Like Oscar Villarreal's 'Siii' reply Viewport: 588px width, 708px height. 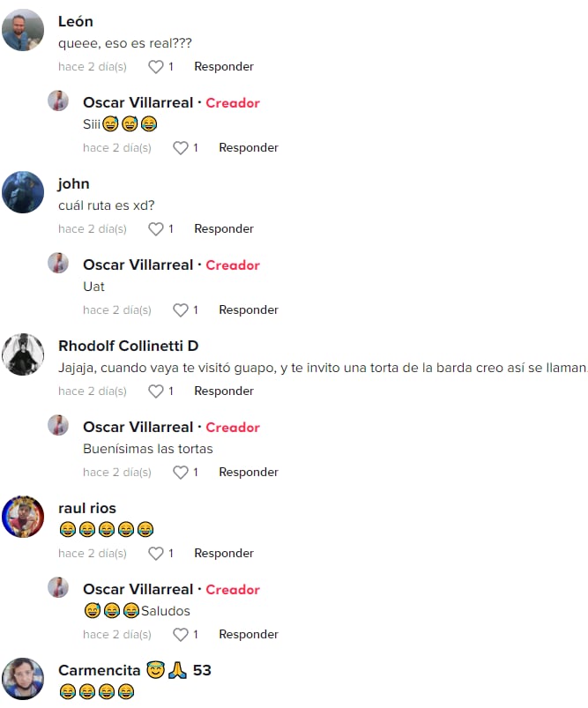pos(181,148)
